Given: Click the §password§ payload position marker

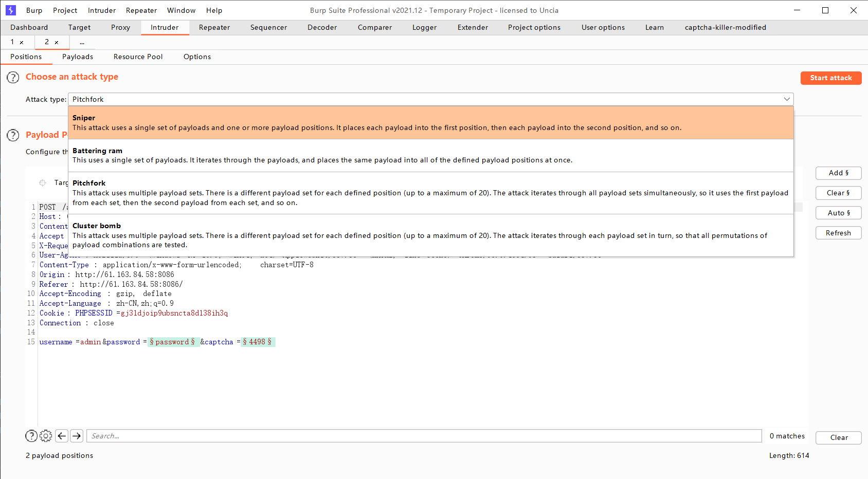Looking at the screenshot, I should 173,342.
